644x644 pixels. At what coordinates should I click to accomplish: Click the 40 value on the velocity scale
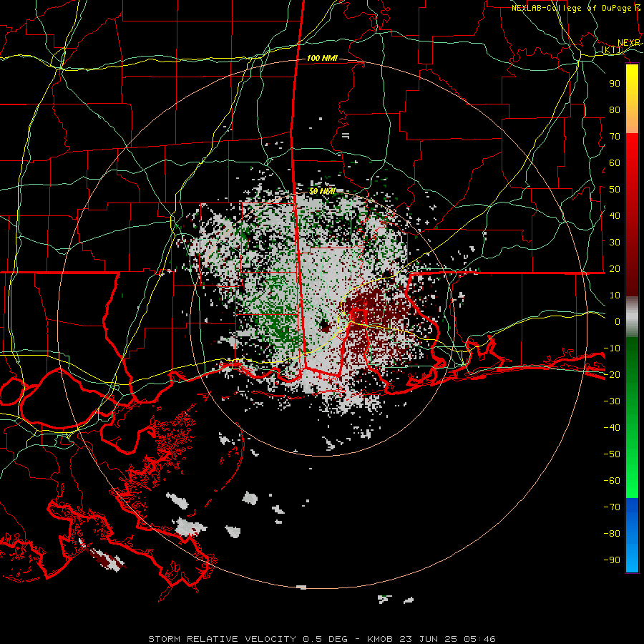tap(615, 215)
